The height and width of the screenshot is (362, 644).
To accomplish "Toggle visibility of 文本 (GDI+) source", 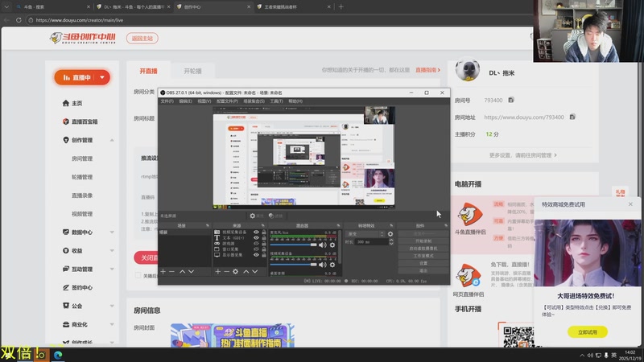I will pyautogui.click(x=256, y=237).
